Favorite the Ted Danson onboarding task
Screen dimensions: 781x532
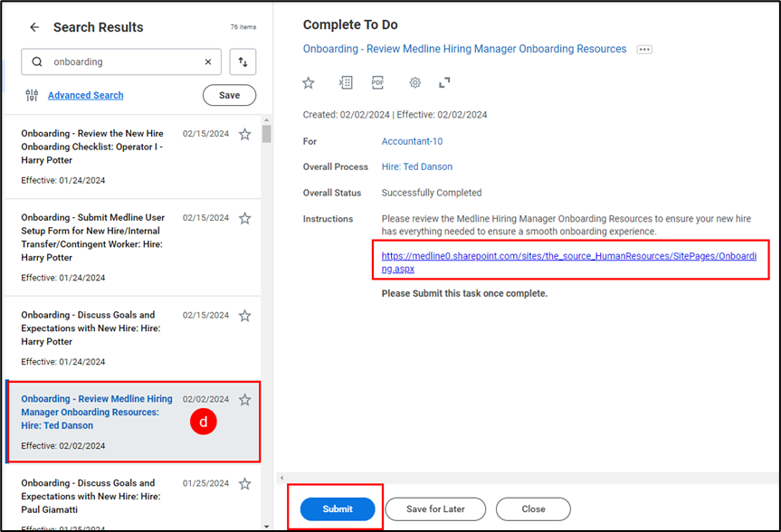244,399
